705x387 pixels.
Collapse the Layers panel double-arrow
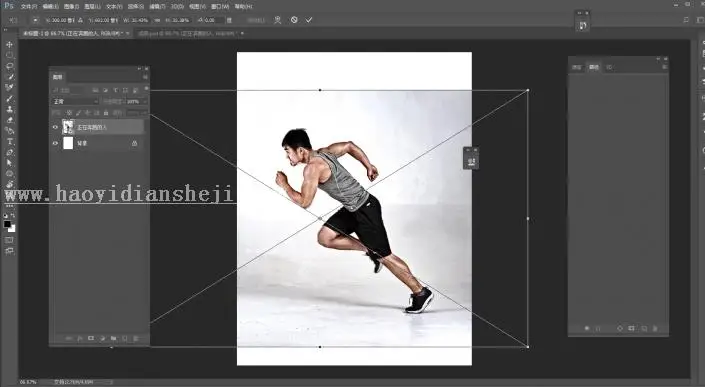coord(139,69)
